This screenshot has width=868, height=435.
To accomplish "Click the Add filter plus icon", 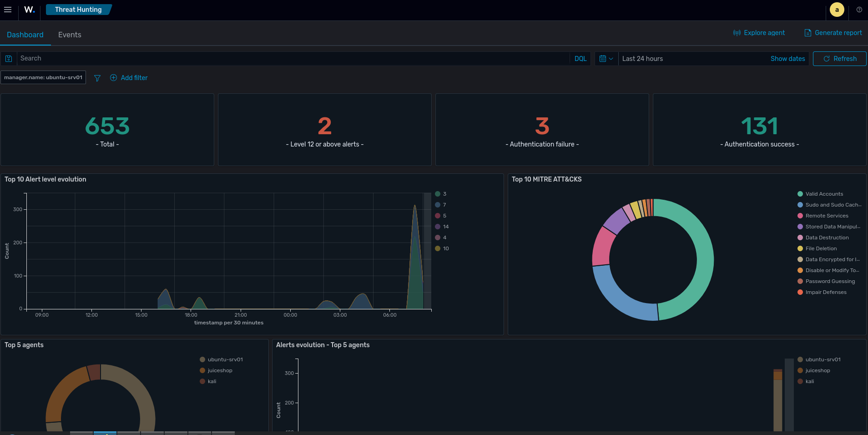I will tap(113, 78).
